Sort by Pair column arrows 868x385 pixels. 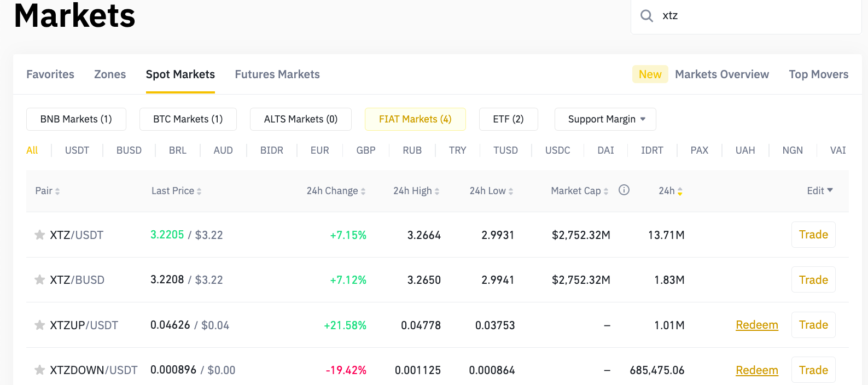point(57,191)
